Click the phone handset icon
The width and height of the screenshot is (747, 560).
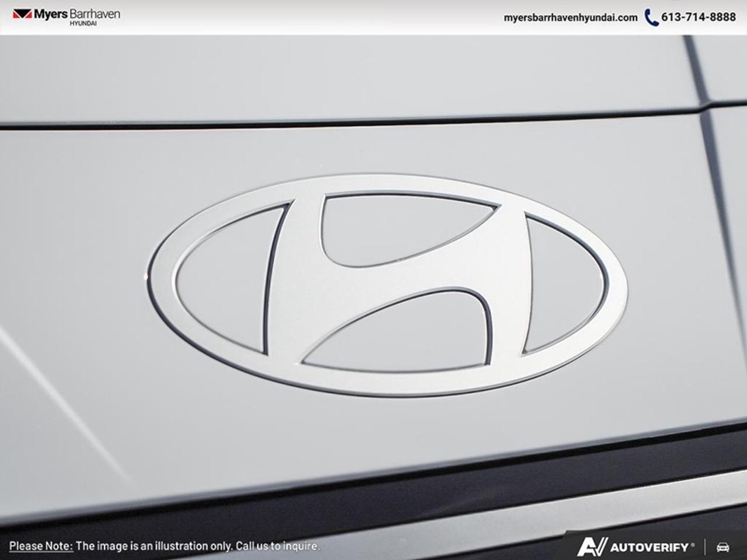pyautogui.click(x=651, y=17)
